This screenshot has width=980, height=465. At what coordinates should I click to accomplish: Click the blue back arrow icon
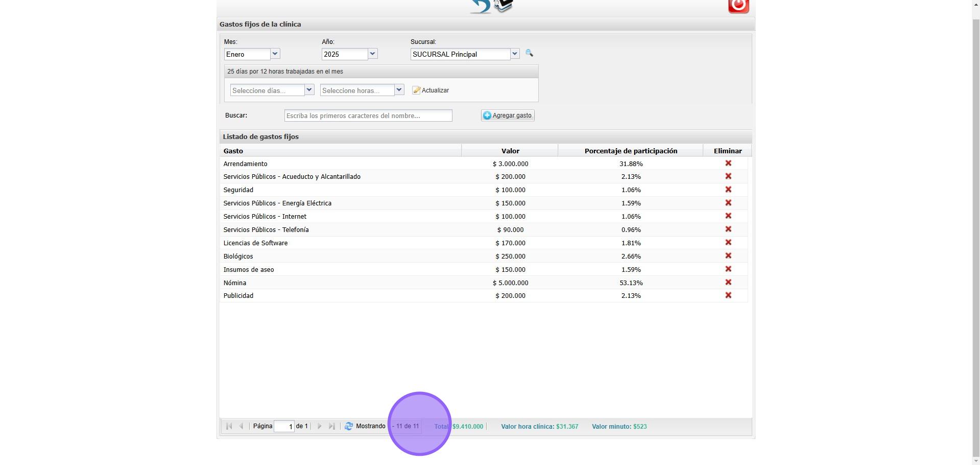480,6
